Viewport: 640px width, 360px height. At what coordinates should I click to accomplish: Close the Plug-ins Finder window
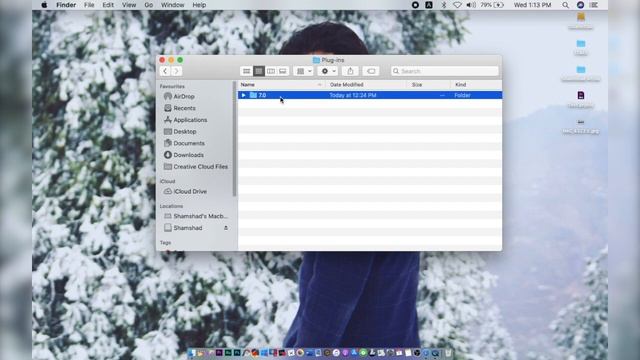tap(162, 60)
